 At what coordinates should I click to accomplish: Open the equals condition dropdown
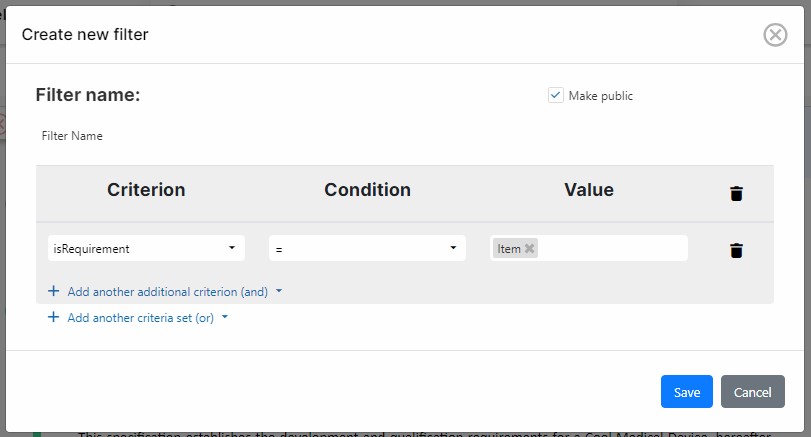[367, 248]
